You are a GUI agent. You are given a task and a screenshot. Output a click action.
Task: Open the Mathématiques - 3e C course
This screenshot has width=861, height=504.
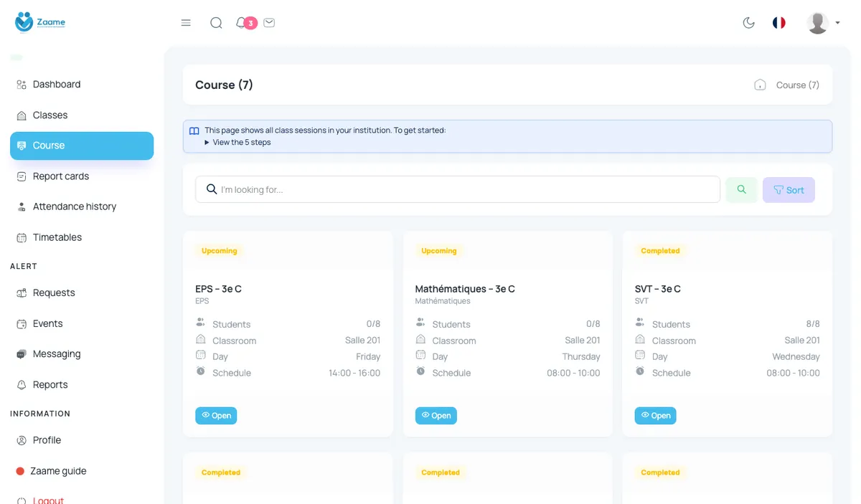pyautogui.click(x=436, y=416)
